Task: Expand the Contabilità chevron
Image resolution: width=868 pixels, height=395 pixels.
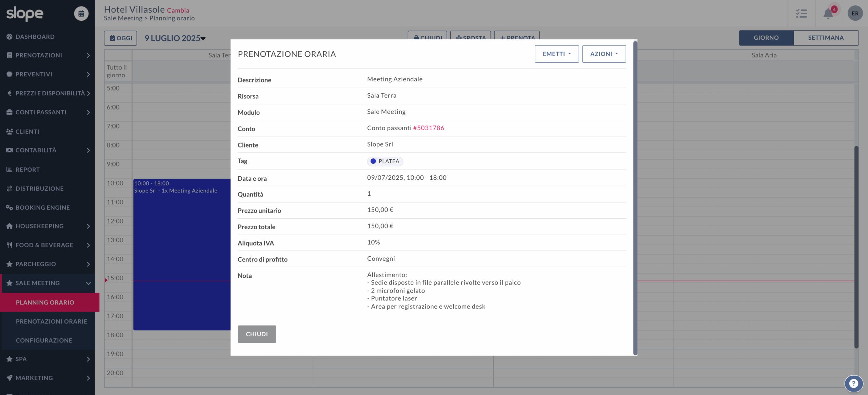Action: pos(88,150)
